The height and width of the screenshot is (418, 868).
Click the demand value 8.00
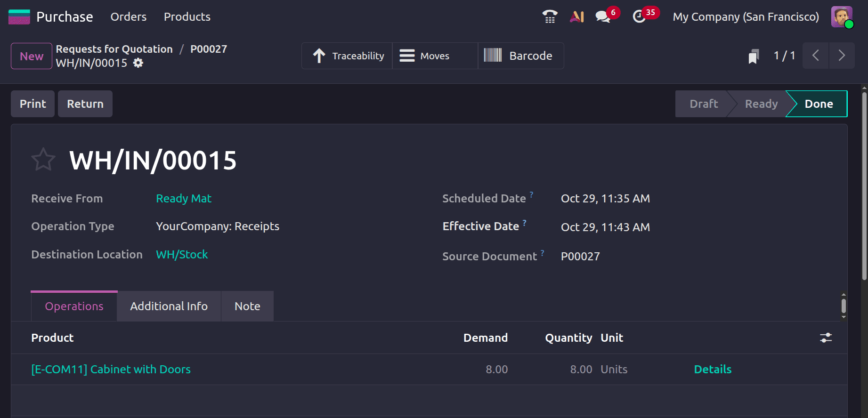497,370
